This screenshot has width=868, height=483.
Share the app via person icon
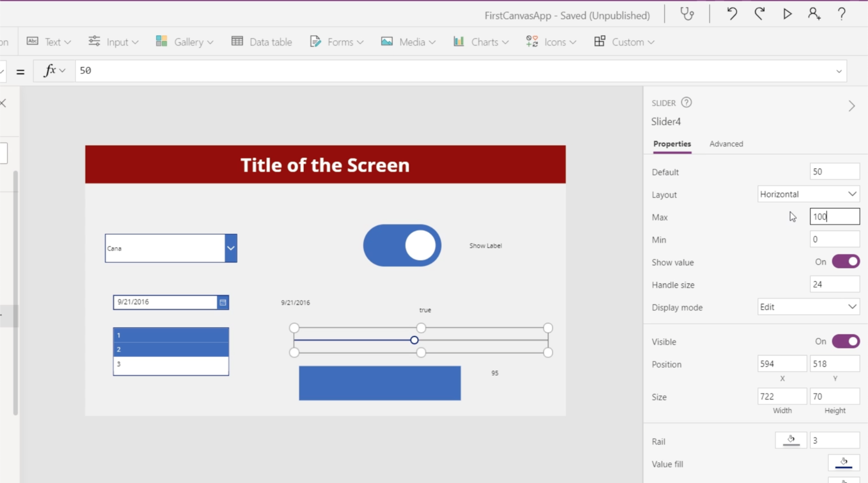click(x=814, y=14)
